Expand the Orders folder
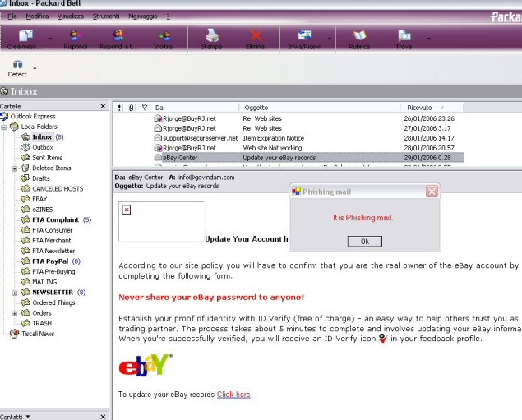Image resolution: width=522 pixels, height=420 pixels. click(x=15, y=313)
